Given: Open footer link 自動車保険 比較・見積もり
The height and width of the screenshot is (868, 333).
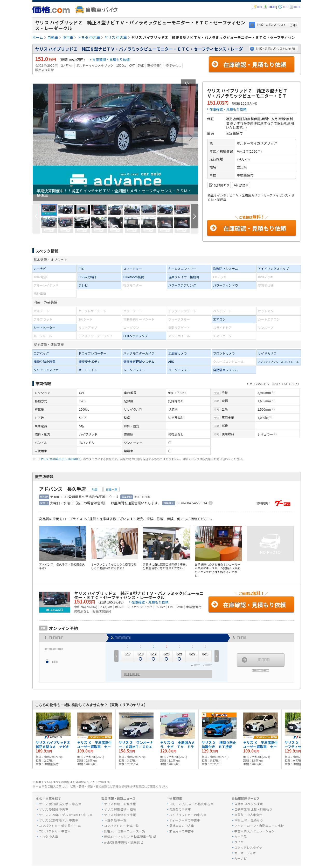Looking at the screenshot, I should click(x=253, y=809).
